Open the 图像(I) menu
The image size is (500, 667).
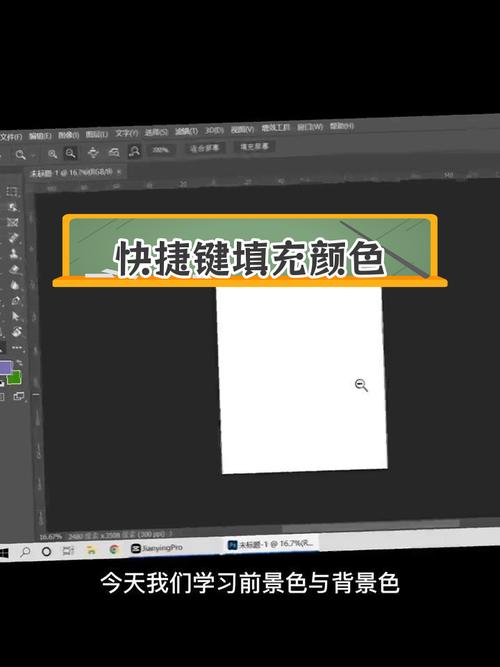pos(69,135)
